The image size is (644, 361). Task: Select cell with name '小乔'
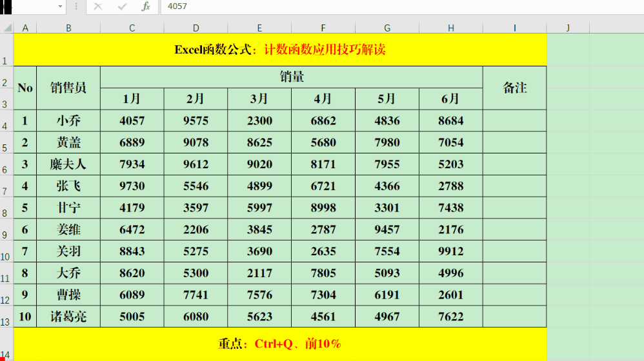click(68, 121)
